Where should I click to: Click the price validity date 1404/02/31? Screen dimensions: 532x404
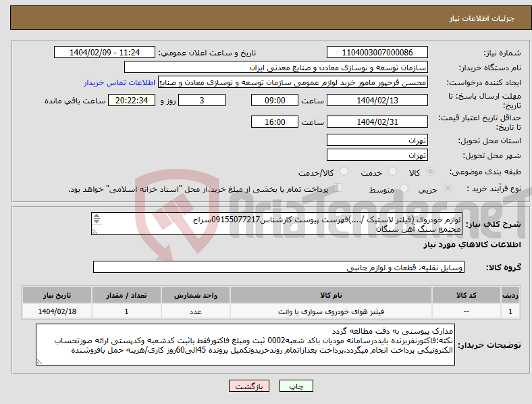pos(377,122)
